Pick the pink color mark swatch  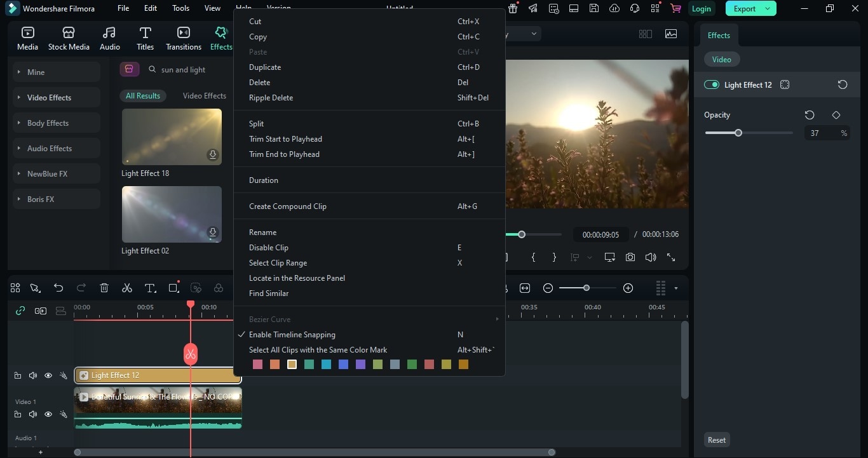click(257, 365)
